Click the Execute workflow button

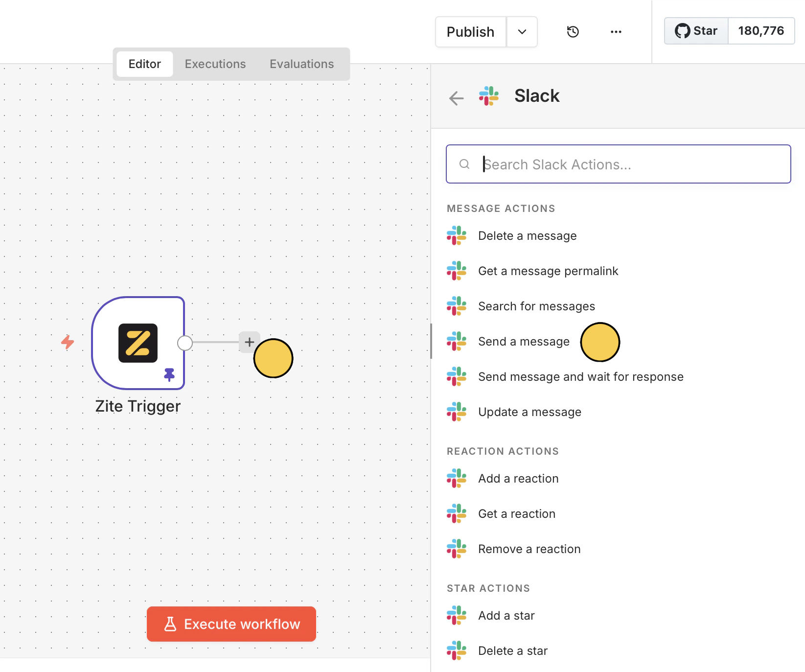pos(231,624)
